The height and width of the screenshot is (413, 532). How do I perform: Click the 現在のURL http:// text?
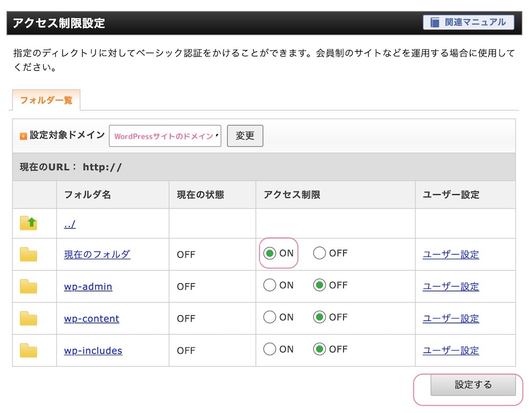click(x=71, y=167)
